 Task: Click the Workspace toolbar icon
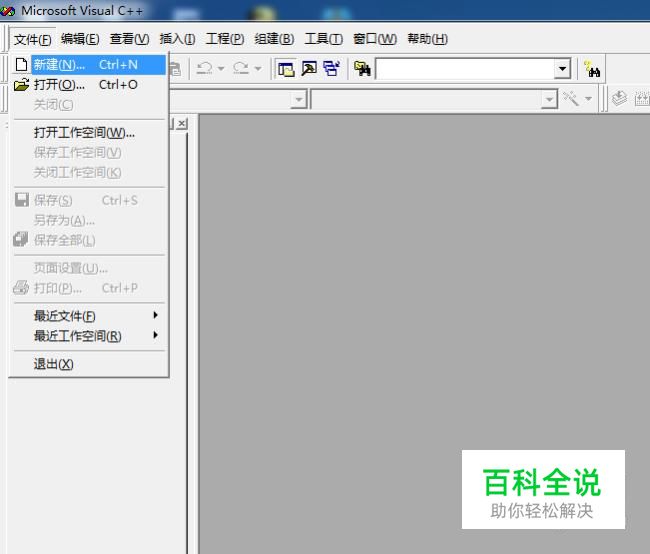(286, 68)
